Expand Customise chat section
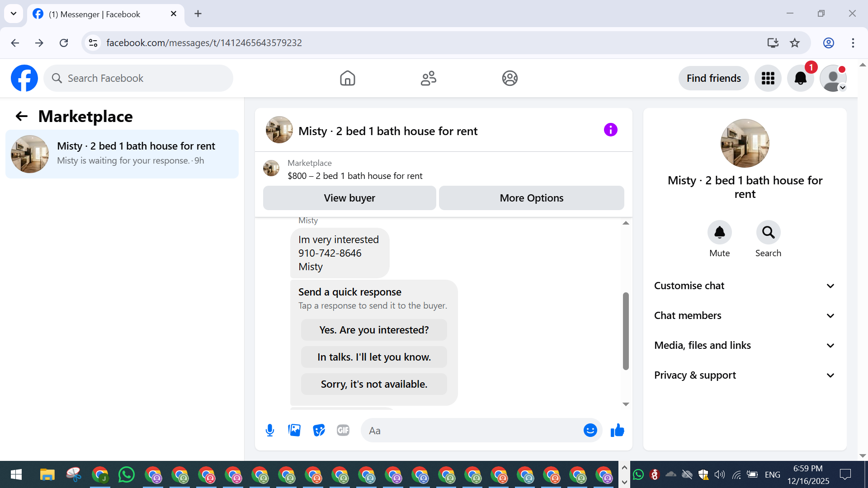Image resolution: width=868 pixels, height=488 pixels. [x=745, y=286]
